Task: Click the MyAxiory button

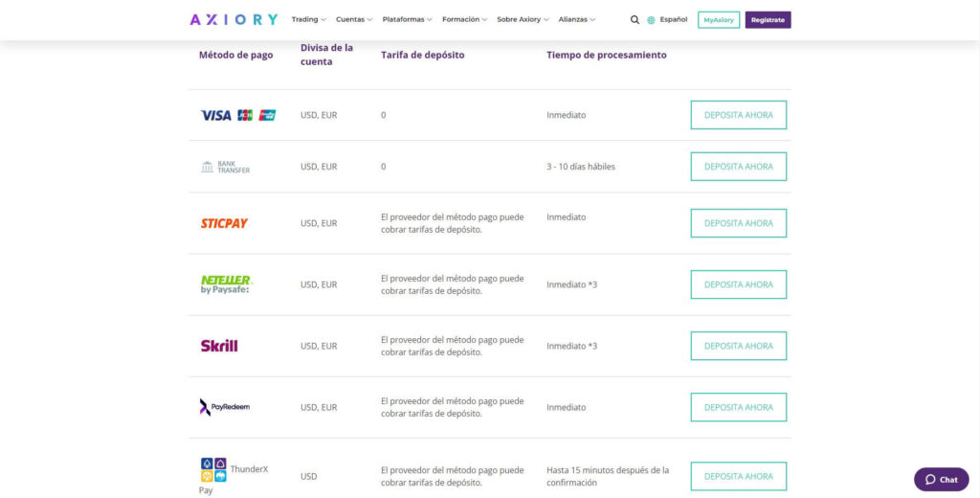Action: pos(719,20)
